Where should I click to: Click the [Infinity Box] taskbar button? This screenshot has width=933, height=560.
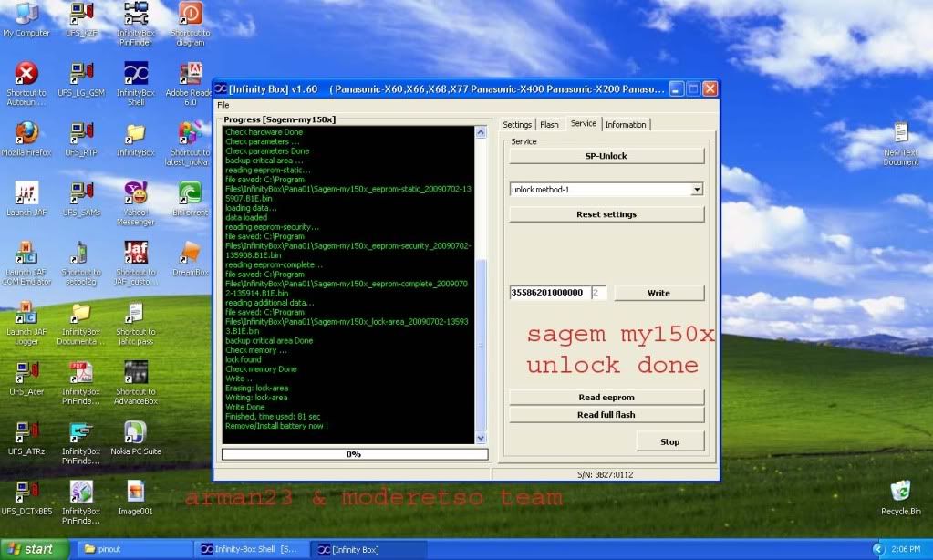coord(370,549)
